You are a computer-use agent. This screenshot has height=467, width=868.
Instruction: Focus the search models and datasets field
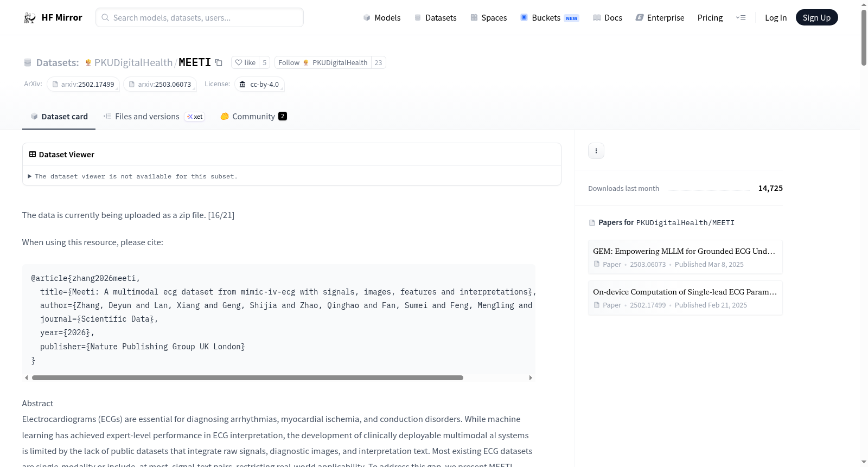click(200, 17)
